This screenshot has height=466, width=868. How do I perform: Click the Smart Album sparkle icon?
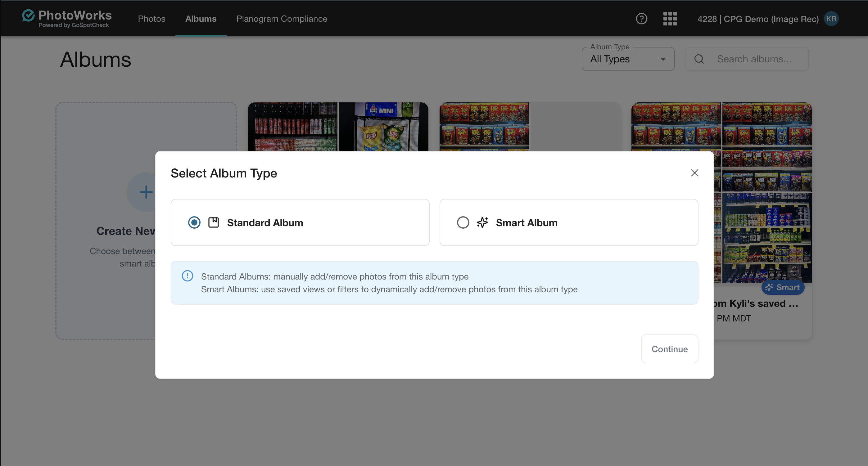click(482, 222)
